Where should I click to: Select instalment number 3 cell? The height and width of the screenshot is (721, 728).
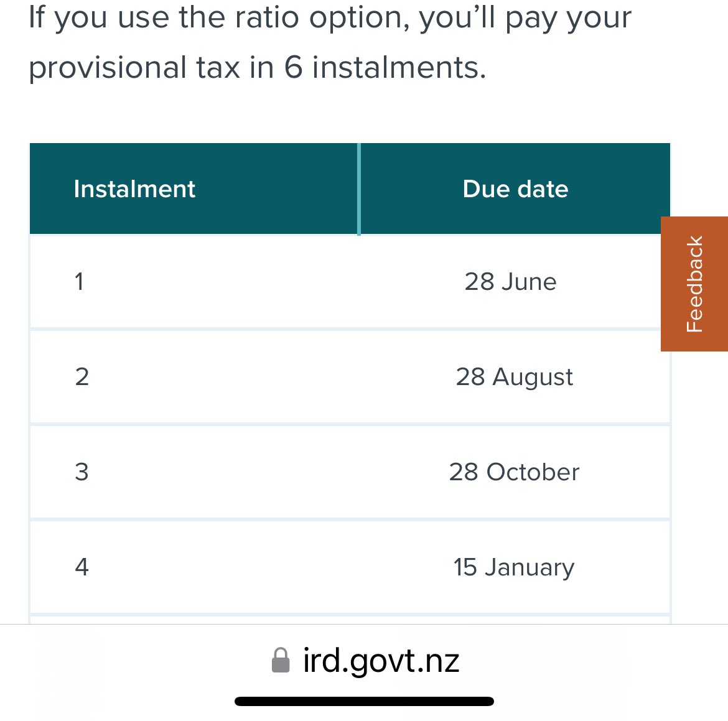click(82, 472)
